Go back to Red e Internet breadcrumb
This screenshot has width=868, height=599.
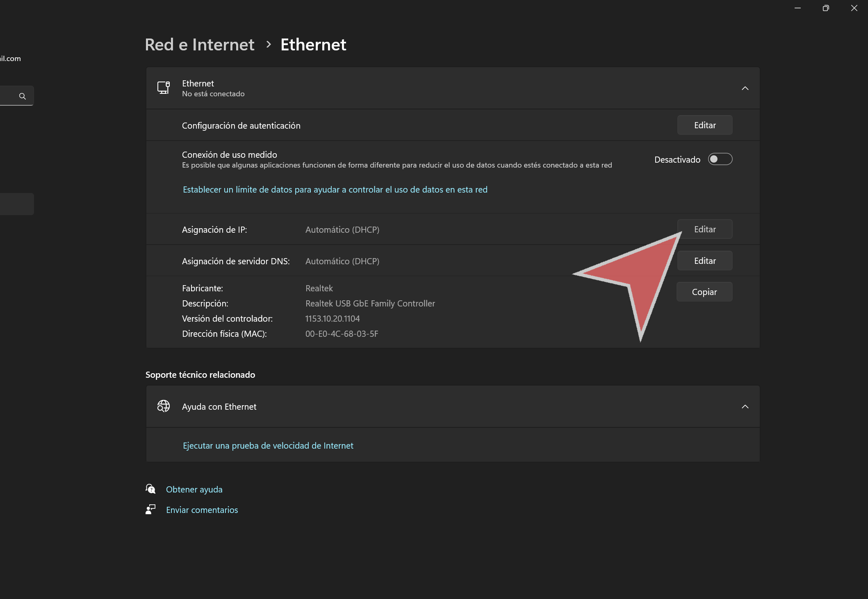(200, 44)
